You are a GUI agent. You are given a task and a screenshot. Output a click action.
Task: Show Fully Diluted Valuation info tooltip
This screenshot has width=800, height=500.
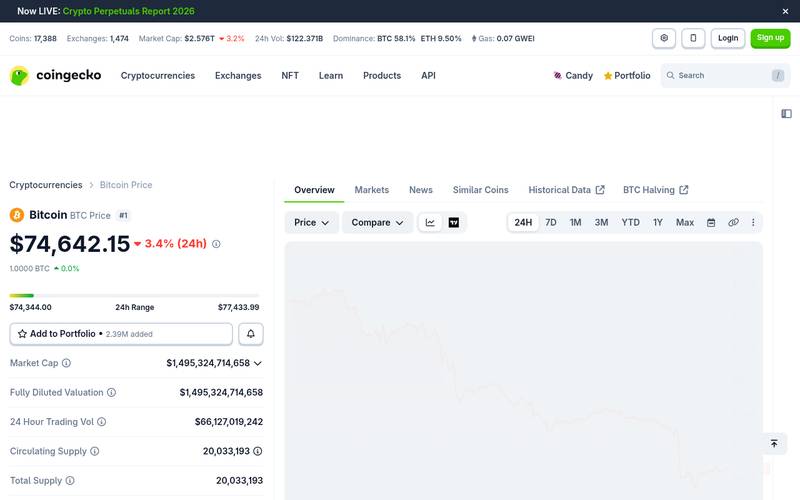coord(111,392)
